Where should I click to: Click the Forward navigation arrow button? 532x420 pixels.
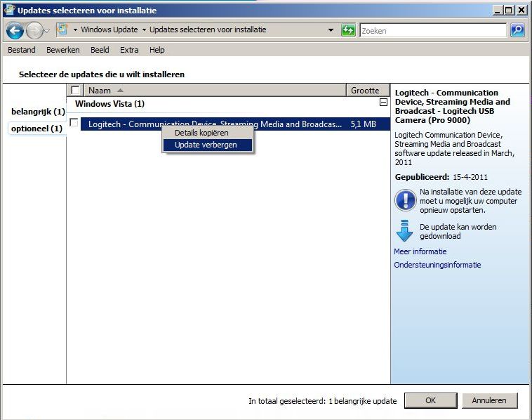[34, 31]
